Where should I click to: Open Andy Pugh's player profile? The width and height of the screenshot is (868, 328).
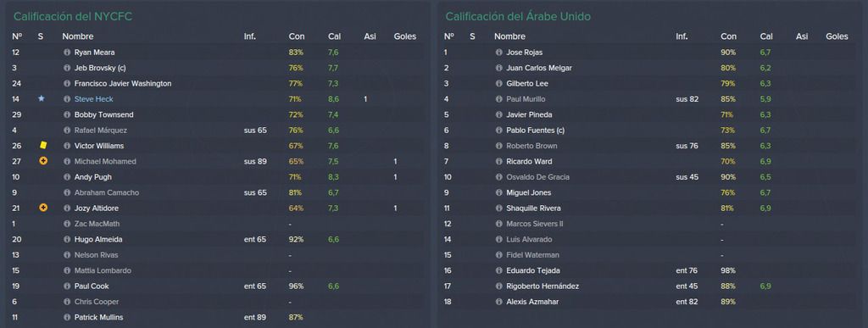coord(93,177)
